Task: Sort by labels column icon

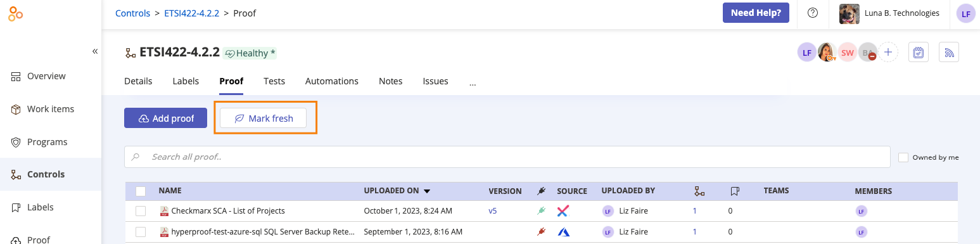Action: 735,191
